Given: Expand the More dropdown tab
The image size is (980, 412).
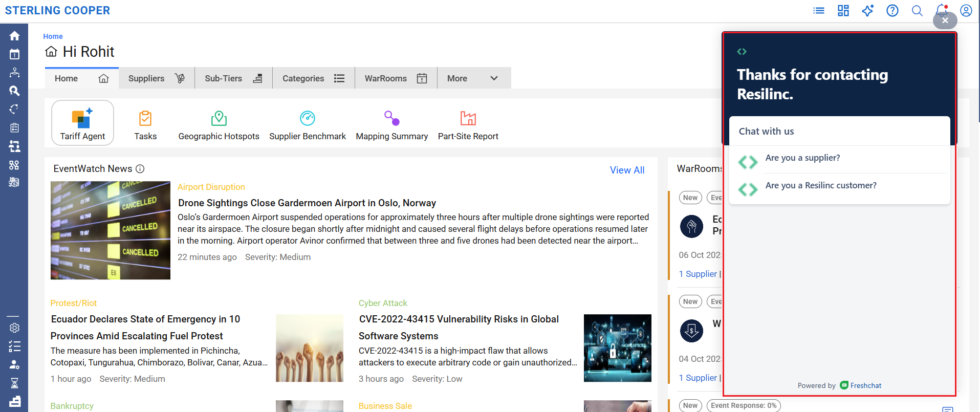Looking at the screenshot, I should [474, 78].
